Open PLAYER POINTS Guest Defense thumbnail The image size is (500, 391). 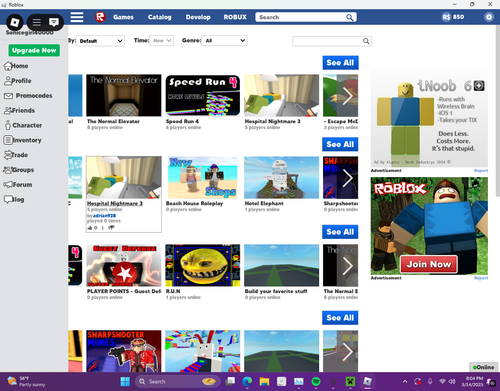(x=124, y=265)
